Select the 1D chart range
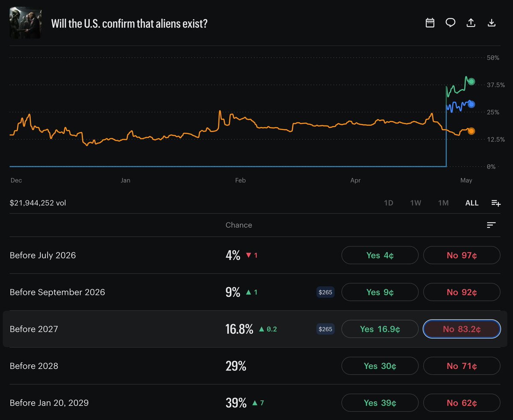Screen dimensions: 513x420 tap(388, 203)
